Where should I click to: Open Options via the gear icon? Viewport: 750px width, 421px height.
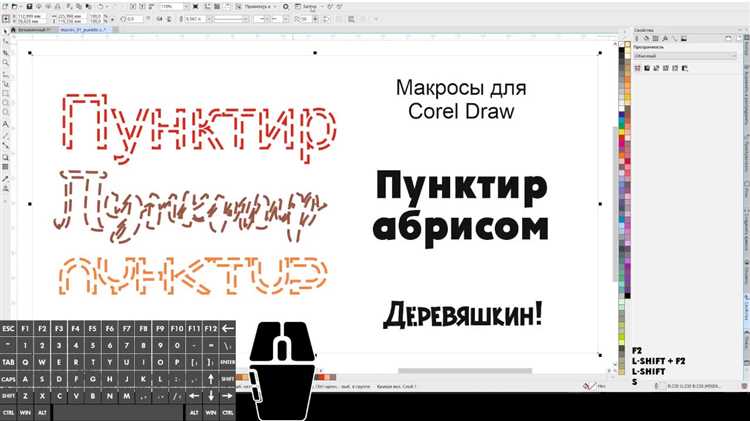(x=286, y=7)
